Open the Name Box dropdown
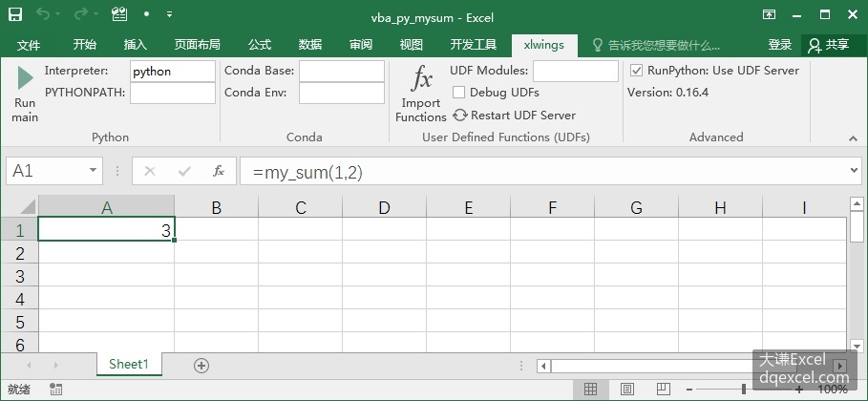 (x=94, y=171)
